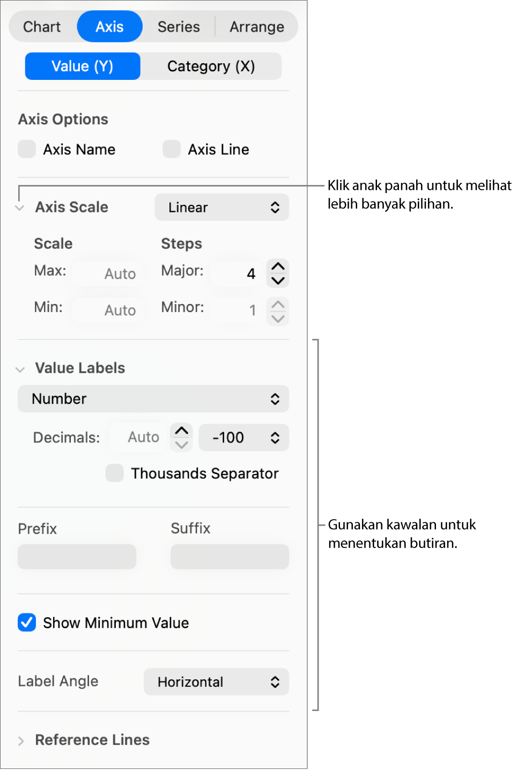The width and height of the screenshot is (532, 770).
Task: Collapse the Value Labels section
Action: [x=20, y=369]
